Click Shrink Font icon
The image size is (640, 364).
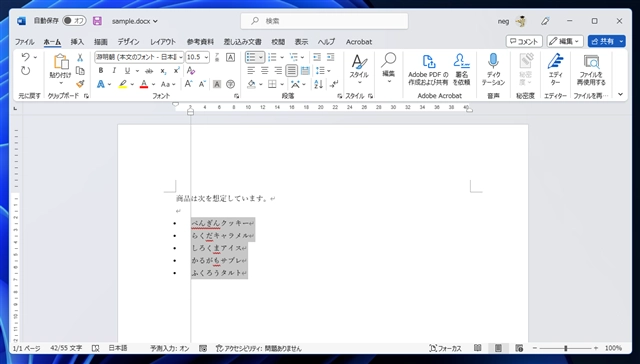click(202, 84)
